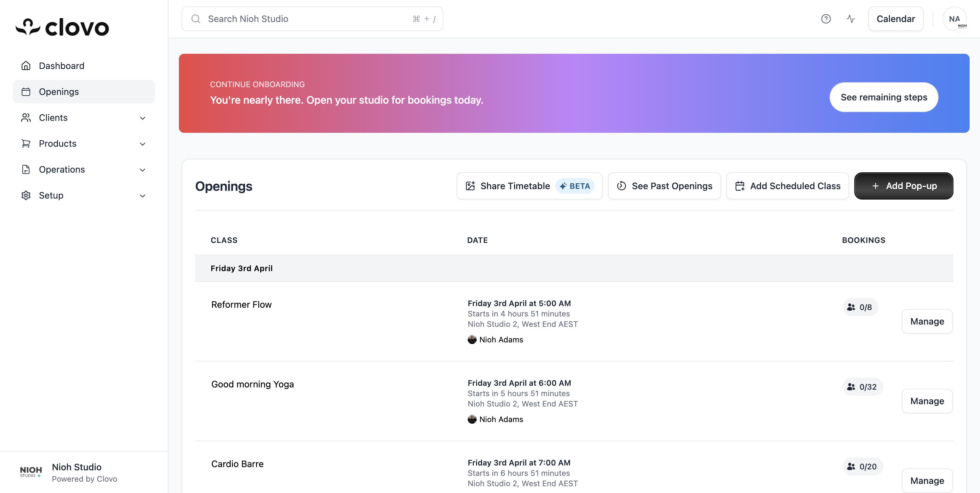Screen dimensions: 980x493
Task: Select Openings in the sidebar
Action: (x=84, y=92)
